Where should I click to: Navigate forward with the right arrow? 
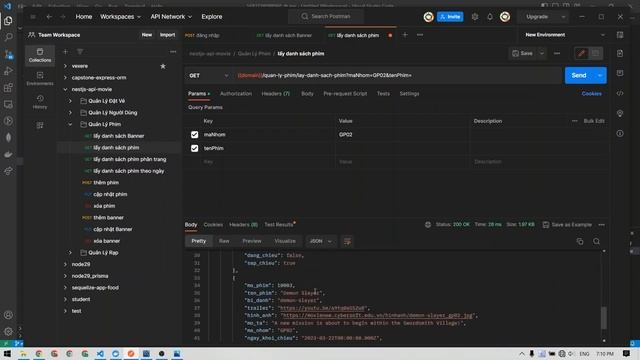[63, 17]
